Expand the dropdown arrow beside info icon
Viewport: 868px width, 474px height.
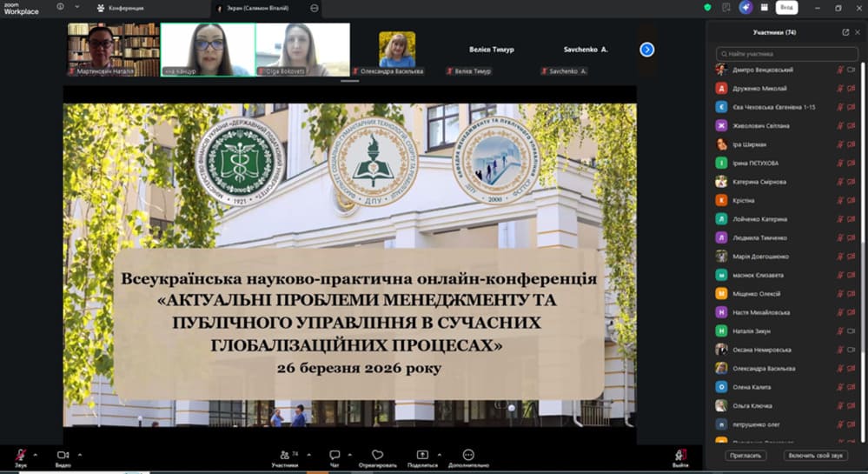[x=77, y=7]
